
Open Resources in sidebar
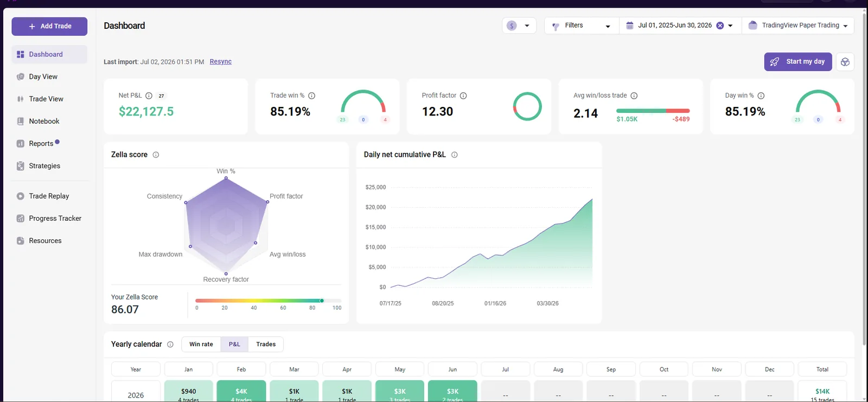49,240
